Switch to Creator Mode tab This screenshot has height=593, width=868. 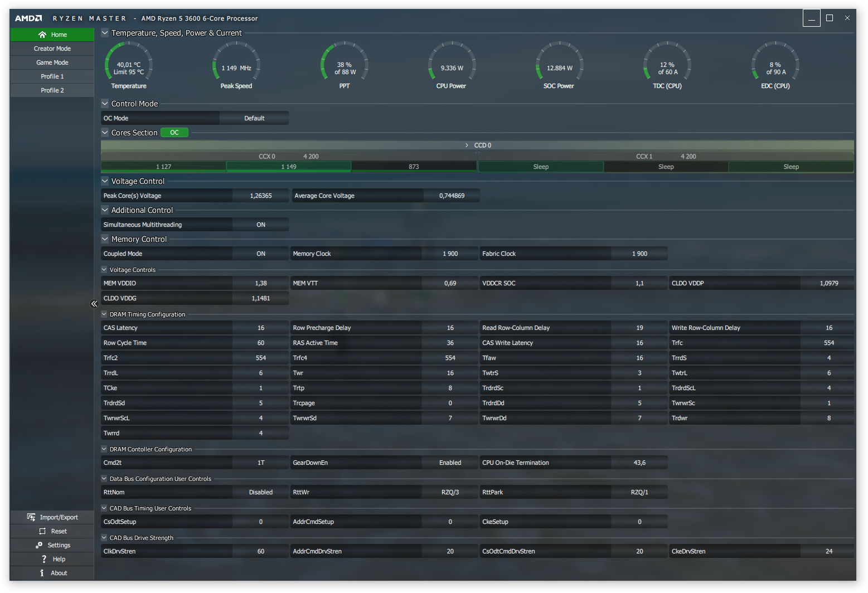tap(52, 48)
